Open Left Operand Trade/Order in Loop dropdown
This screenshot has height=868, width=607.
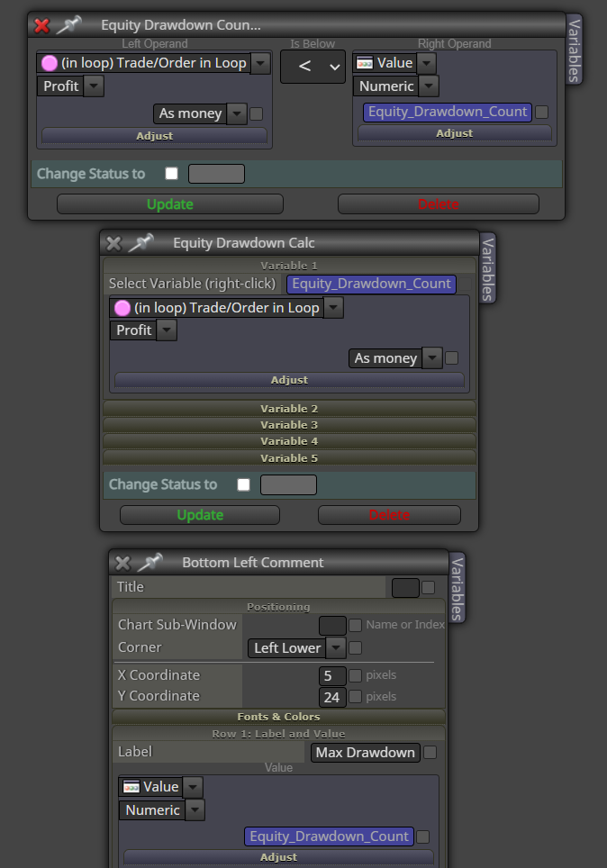pos(260,63)
